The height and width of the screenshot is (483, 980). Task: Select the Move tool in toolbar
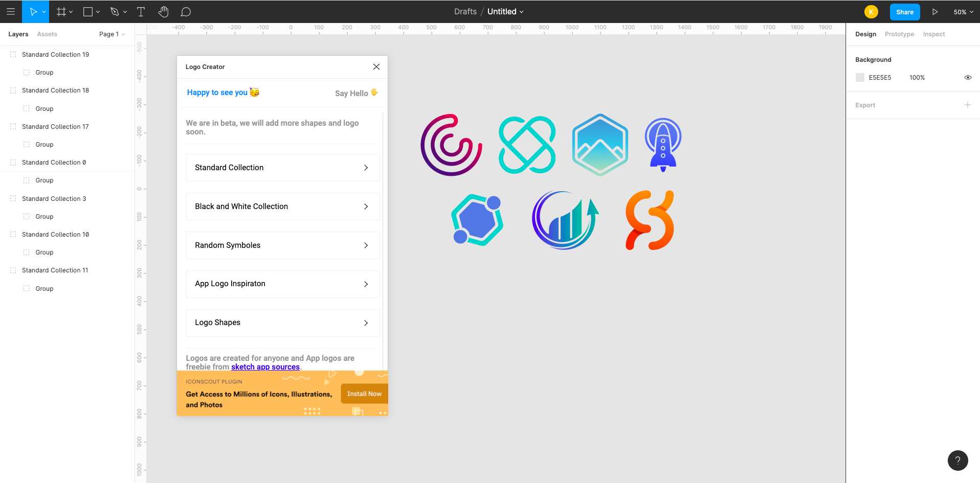pos(33,11)
